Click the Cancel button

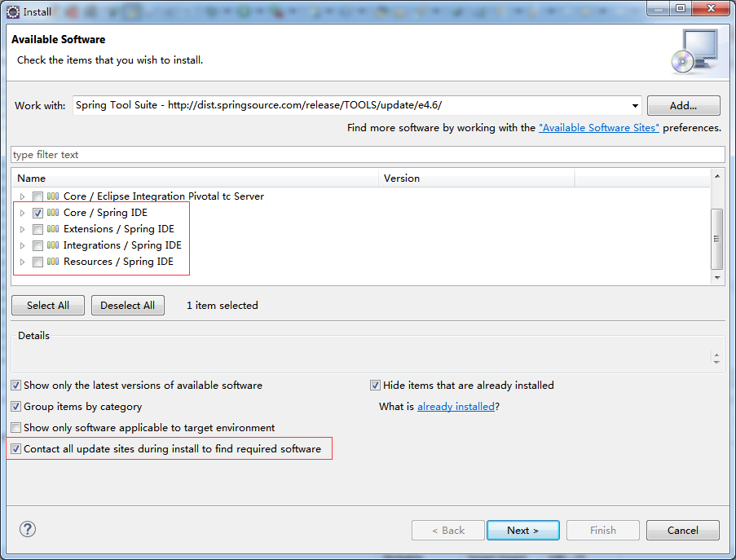[683, 530]
